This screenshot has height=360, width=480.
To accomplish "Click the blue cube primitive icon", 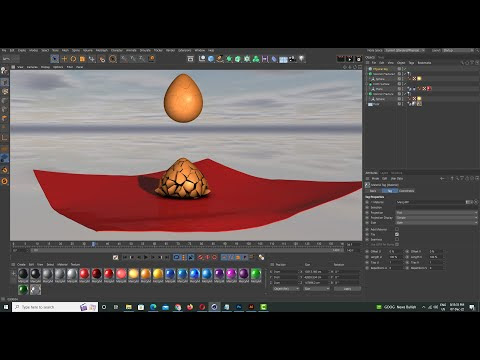I will point(211,59).
